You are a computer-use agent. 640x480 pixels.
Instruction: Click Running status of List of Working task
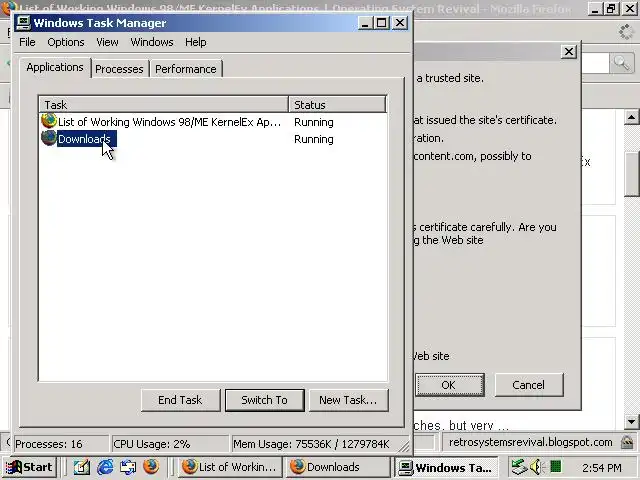(313, 122)
